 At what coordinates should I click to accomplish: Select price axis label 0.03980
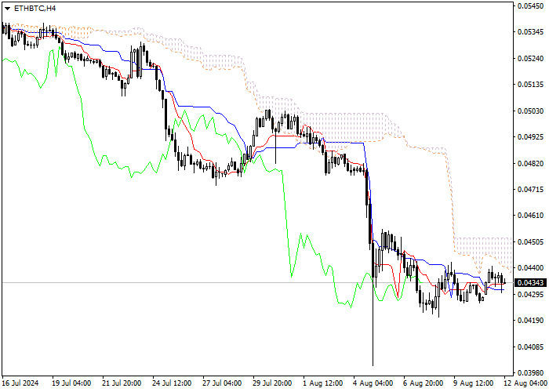[x=530, y=372]
